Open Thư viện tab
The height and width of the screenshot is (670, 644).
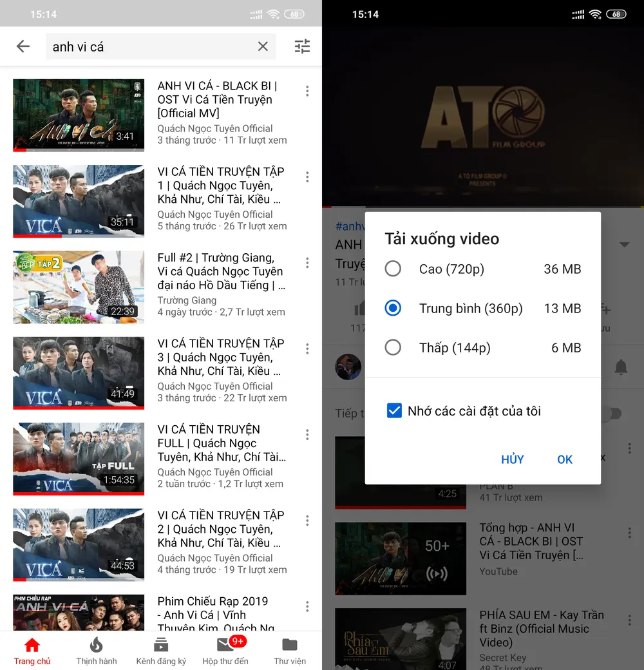pos(290,651)
